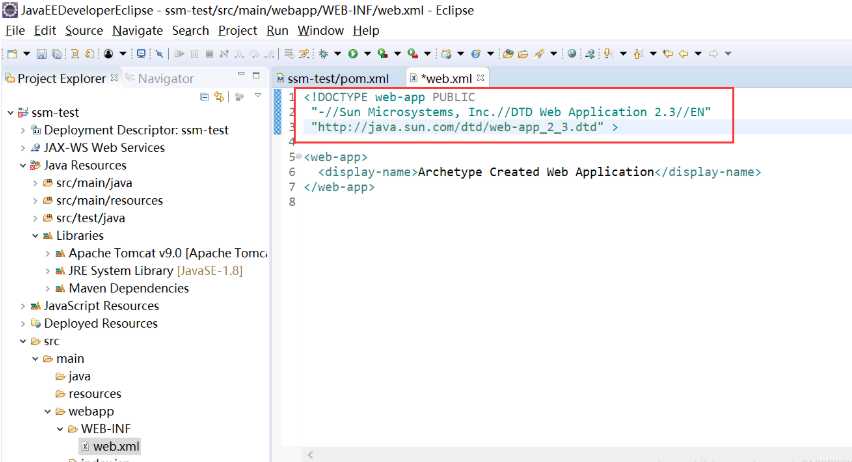
Task: Select JavaScript Resources tree item
Action: point(95,306)
